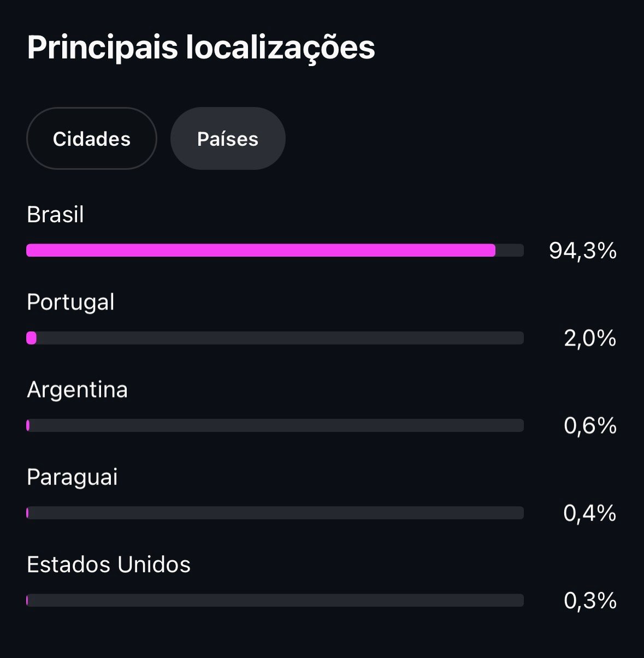This screenshot has height=658, width=644.
Task: Click the 2,0% value for Portugal
Action: (x=590, y=339)
